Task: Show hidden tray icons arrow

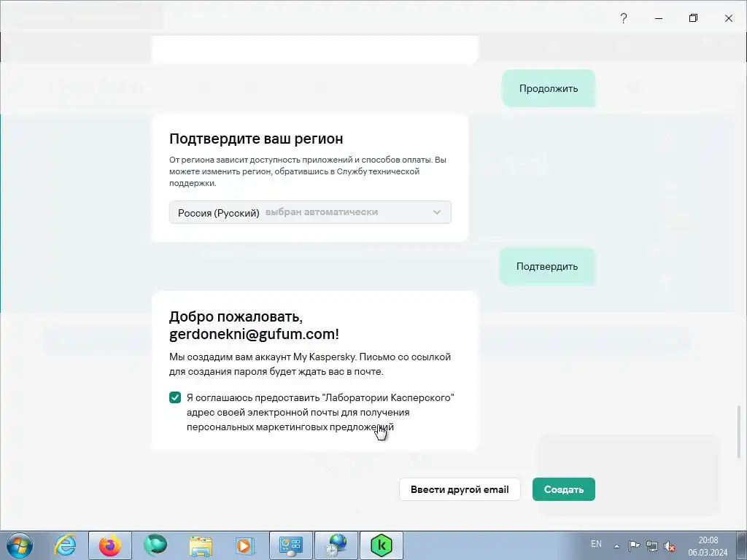Action: (x=616, y=546)
